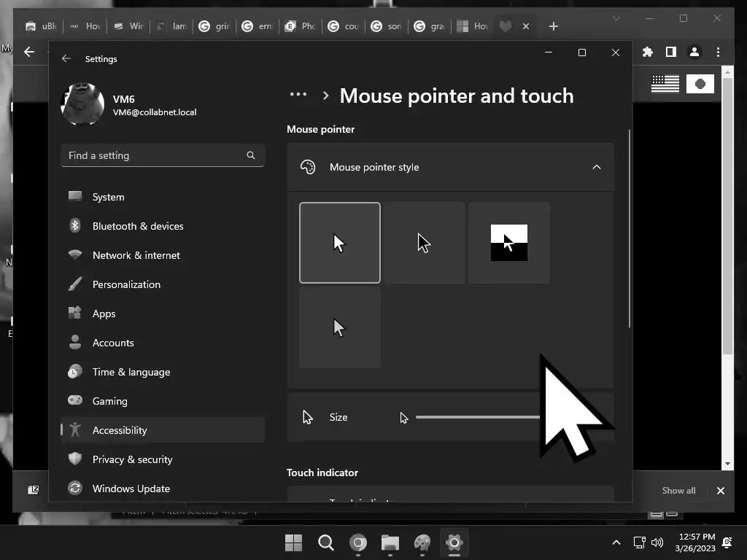Viewport: 747px width, 560px height.
Task: Click the browser back arrow
Action: [x=29, y=52]
